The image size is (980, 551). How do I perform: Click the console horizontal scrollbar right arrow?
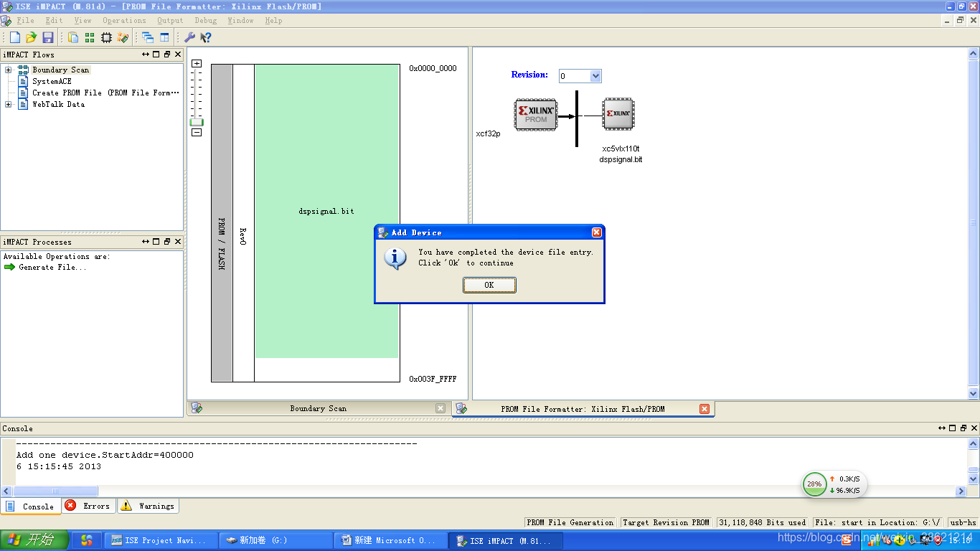pyautogui.click(x=961, y=491)
